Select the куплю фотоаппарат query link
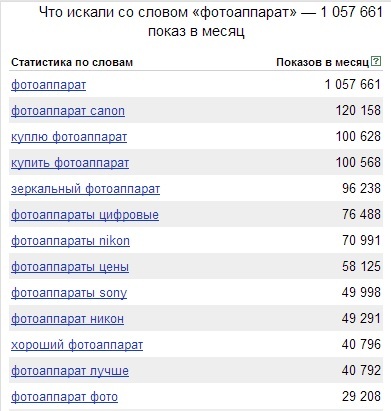The height and width of the screenshot is (411, 391). point(69,137)
